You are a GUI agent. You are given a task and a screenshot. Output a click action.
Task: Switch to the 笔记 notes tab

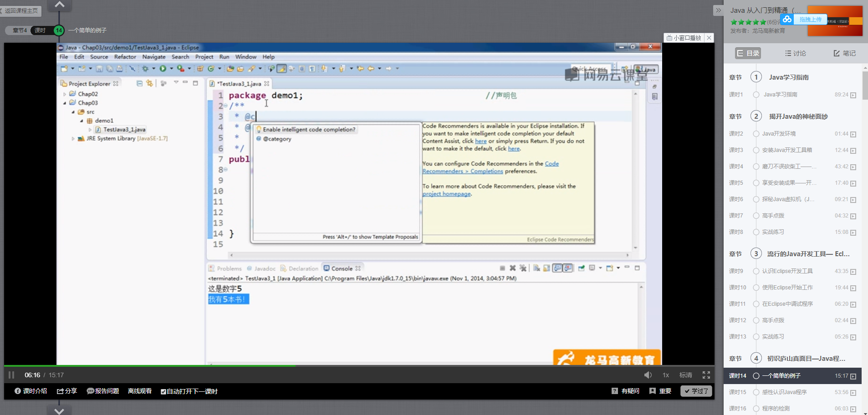click(844, 53)
